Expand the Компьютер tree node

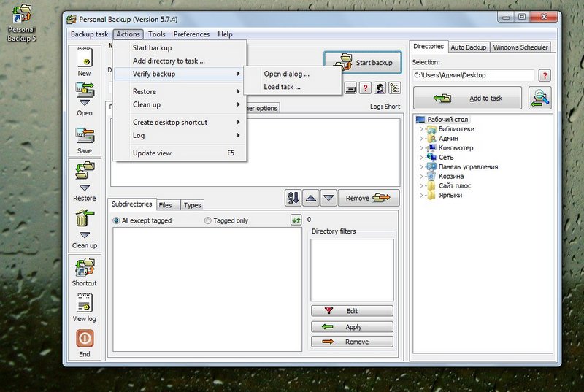click(421, 147)
